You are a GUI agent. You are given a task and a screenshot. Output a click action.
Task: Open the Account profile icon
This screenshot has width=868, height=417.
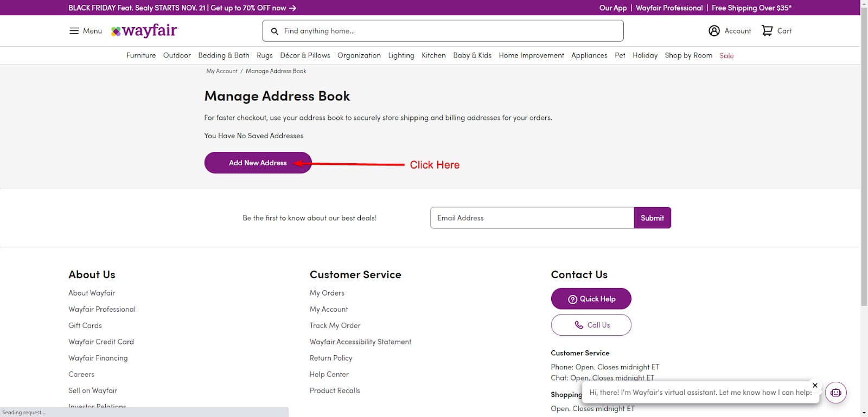coord(714,31)
